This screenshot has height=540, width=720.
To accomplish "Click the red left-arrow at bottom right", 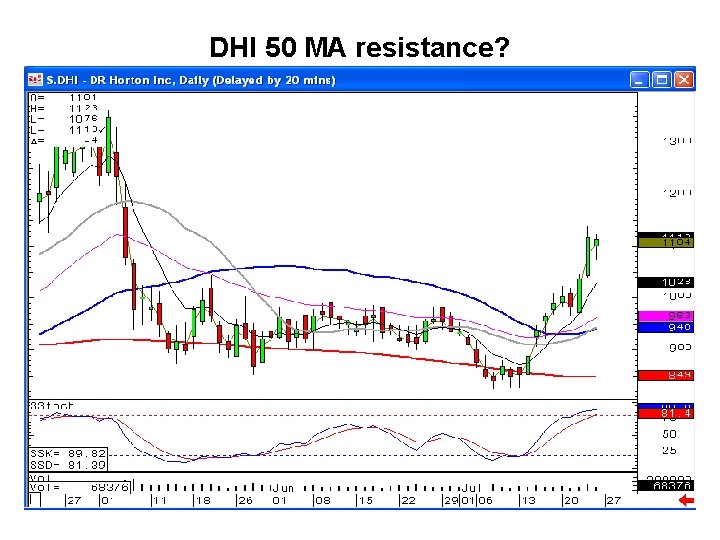I will click(686, 500).
